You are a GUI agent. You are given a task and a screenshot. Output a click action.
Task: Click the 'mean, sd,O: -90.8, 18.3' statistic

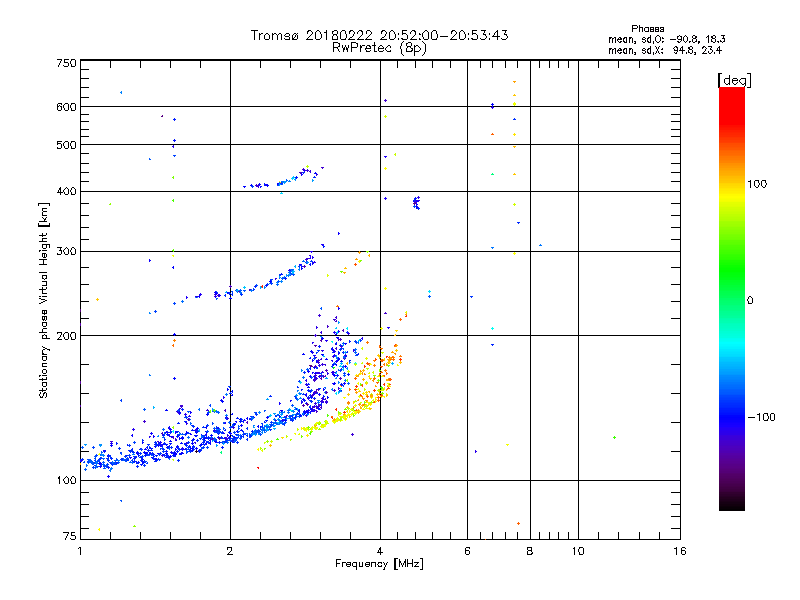pyautogui.click(x=666, y=39)
